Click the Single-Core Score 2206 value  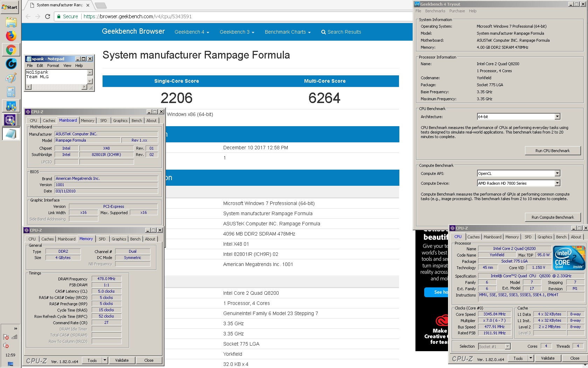pyautogui.click(x=176, y=98)
